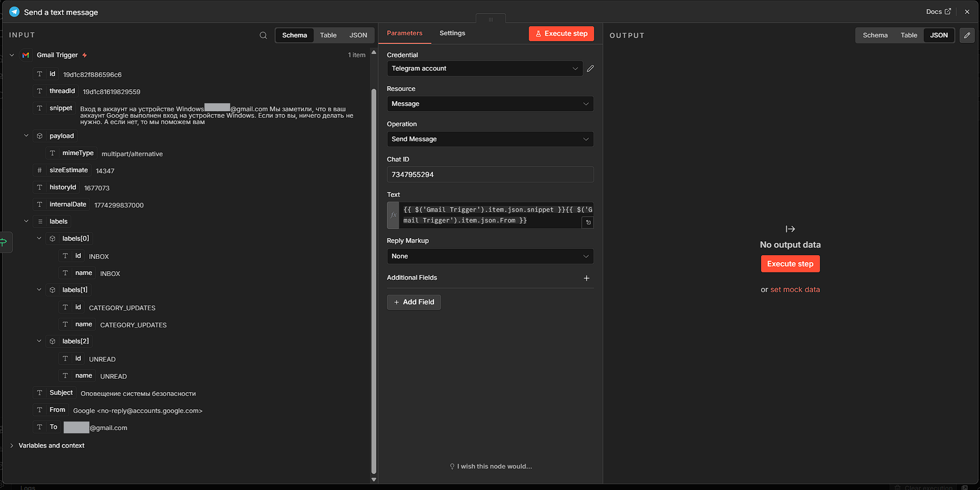980x490 pixels.
Task: Collapse the payload tree node
Action: point(26,136)
